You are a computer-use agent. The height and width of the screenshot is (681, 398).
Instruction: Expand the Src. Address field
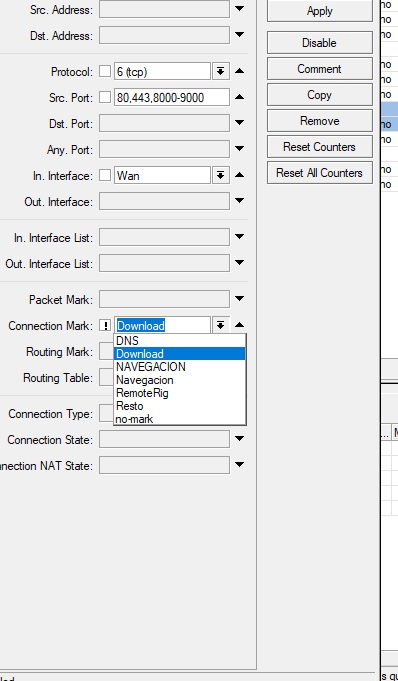[239, 9]
